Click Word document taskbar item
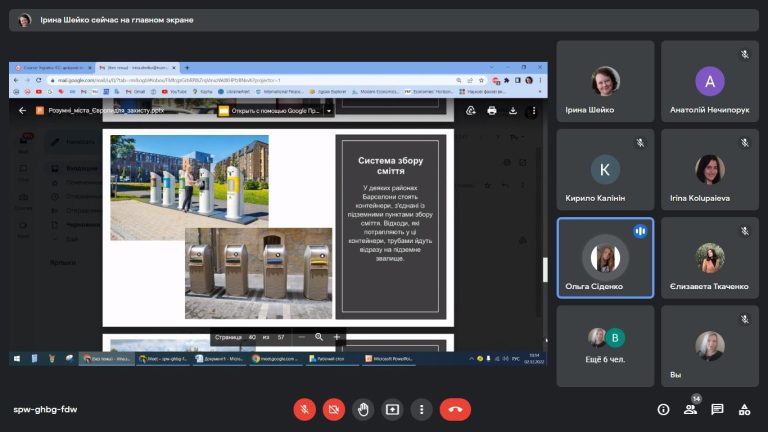 (219, 359)
